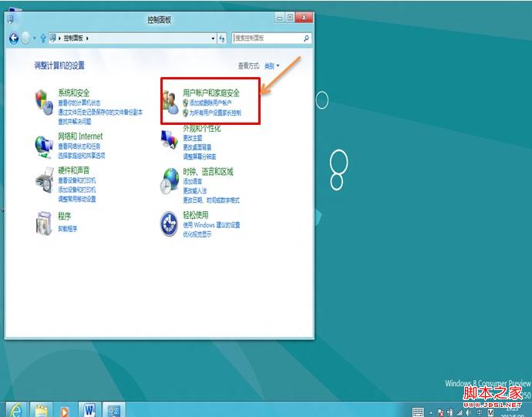Viewport: 532px width, 417px height.
Task: Click the 选择家庭组和共享选项 link
Action: (82, 156)
